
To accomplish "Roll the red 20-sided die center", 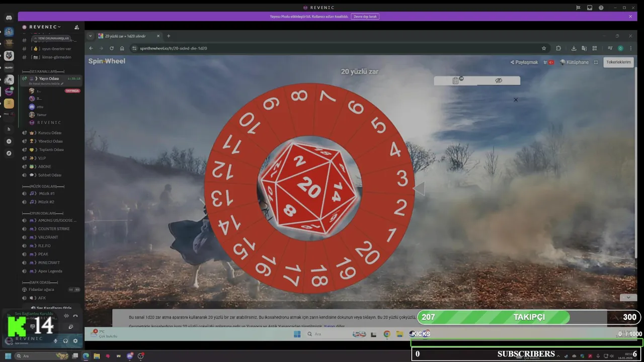I will (308, 188).
